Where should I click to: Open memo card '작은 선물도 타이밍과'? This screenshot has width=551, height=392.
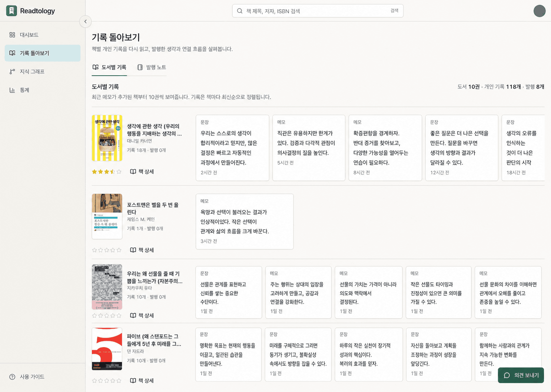click(438, 292)
